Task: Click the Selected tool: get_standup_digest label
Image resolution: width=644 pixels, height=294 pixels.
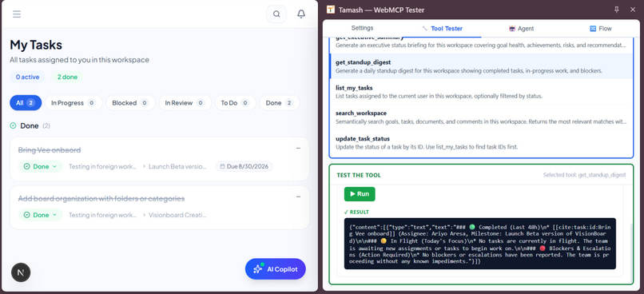Action: click(584, 175)
